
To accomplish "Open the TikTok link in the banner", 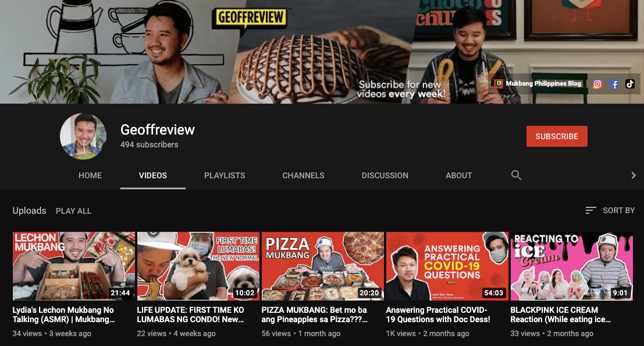I will pos(629,84).
